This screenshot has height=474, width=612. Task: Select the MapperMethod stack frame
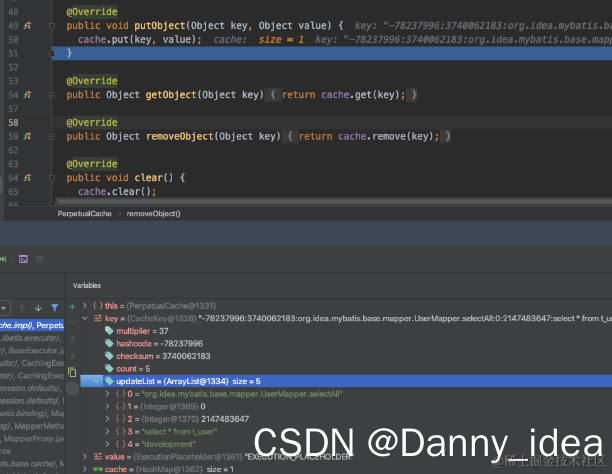32,426
